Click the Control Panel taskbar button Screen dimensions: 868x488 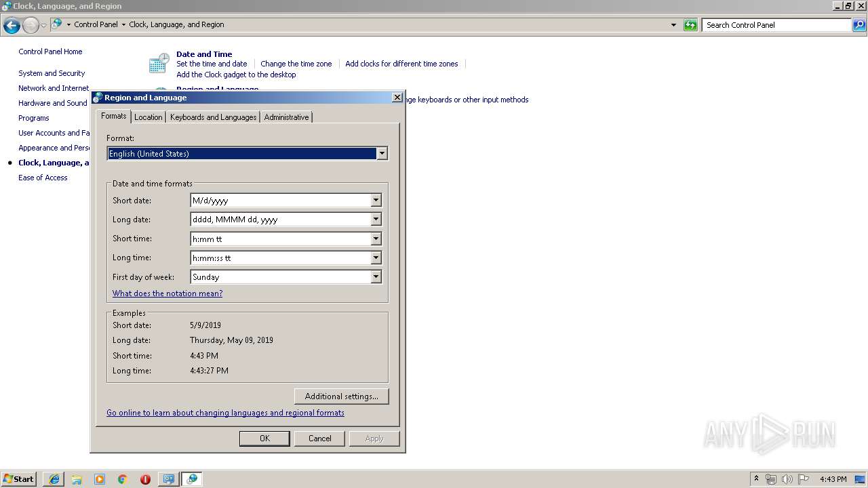tap(169, 479)
